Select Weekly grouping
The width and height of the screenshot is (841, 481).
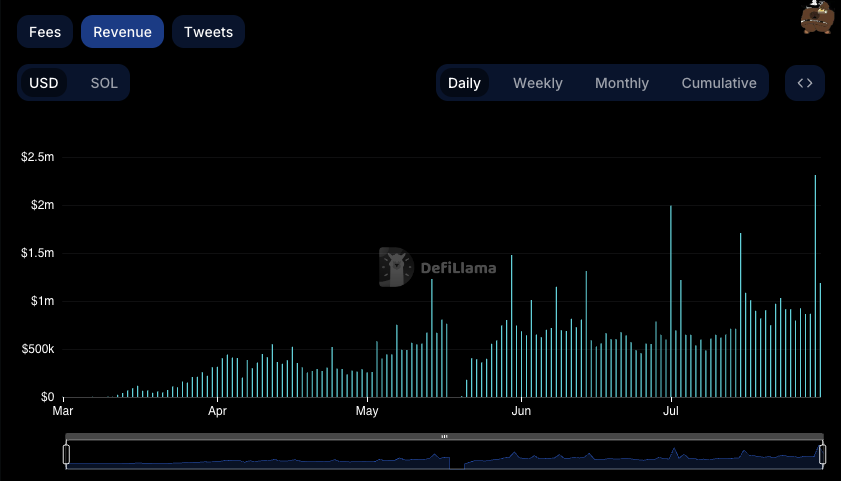coord(537,83)
